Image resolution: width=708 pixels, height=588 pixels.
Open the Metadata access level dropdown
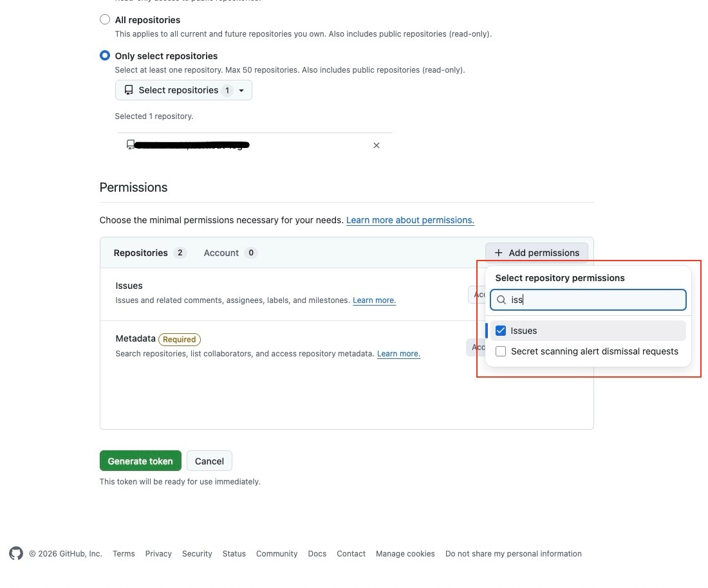476,347
